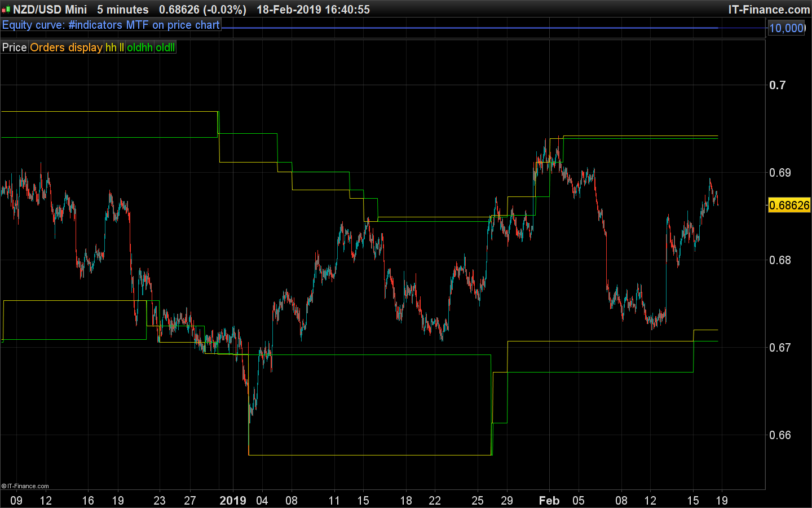812x508 pixels.
Task: Click the Feb month label on time axis
Action: [x=549, y=501]
